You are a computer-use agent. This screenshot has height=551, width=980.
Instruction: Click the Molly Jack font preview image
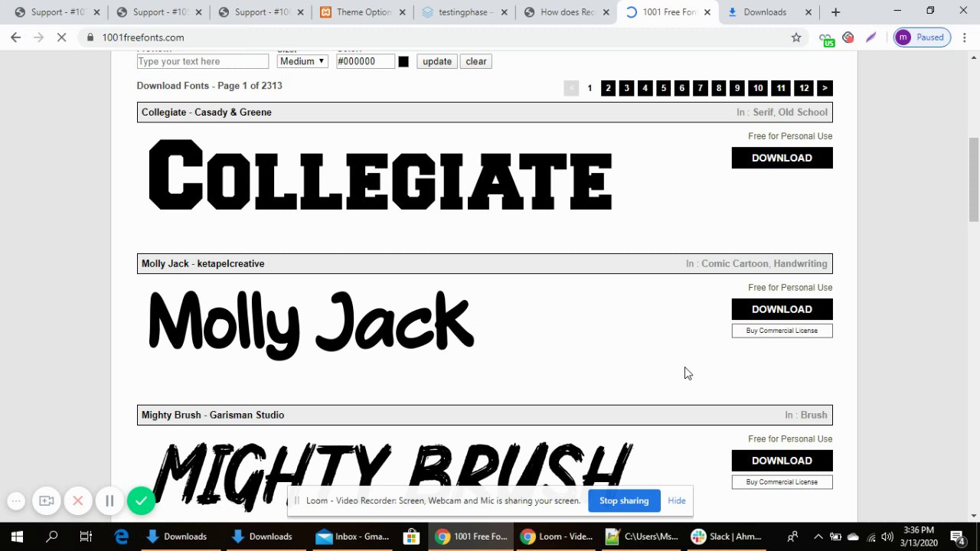pos(312,324)
